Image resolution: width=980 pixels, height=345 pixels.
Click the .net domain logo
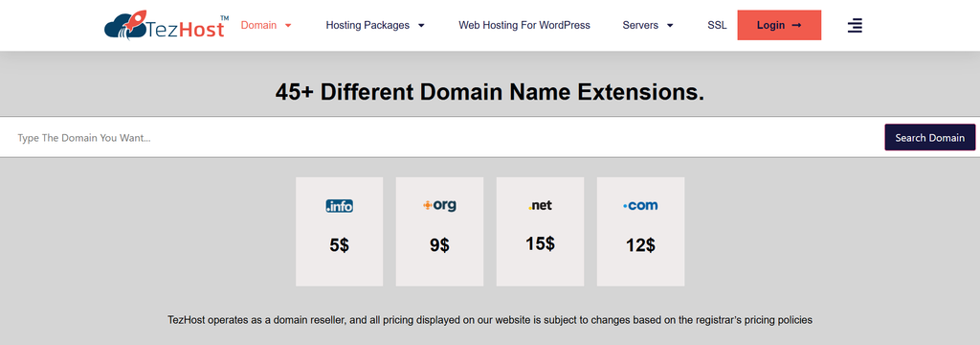[540, 205]
